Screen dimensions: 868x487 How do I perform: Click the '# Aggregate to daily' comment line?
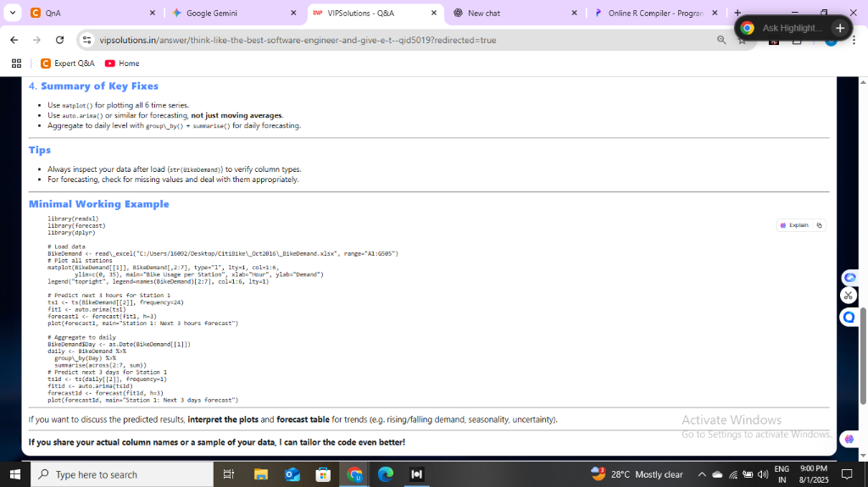[82, 337]
